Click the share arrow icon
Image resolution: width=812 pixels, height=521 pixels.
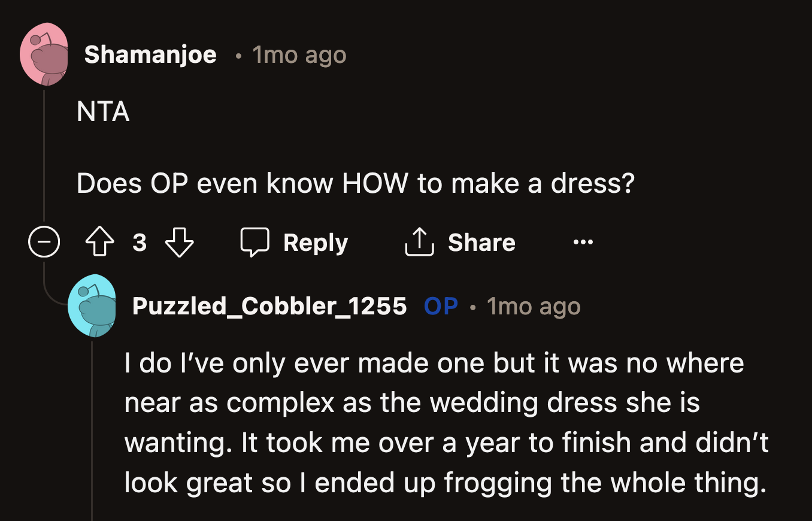tap(419, 243)
